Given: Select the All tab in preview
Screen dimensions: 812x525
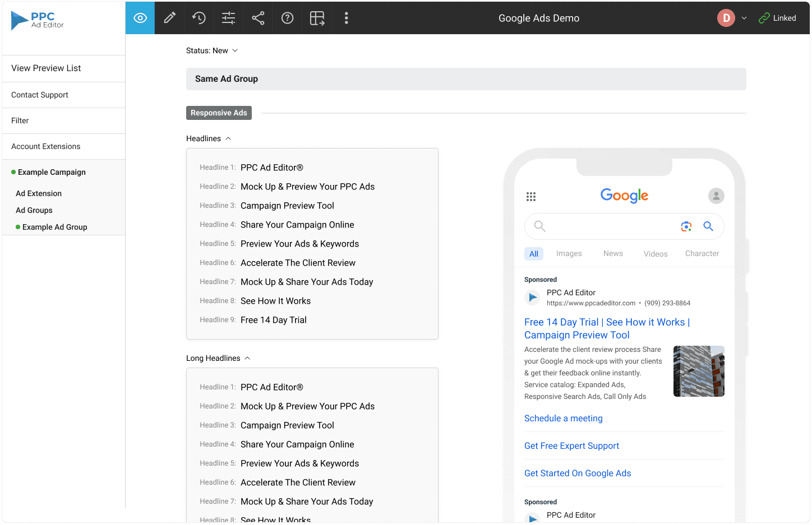Looking at the screenshot, I should [x=534, y=254].
